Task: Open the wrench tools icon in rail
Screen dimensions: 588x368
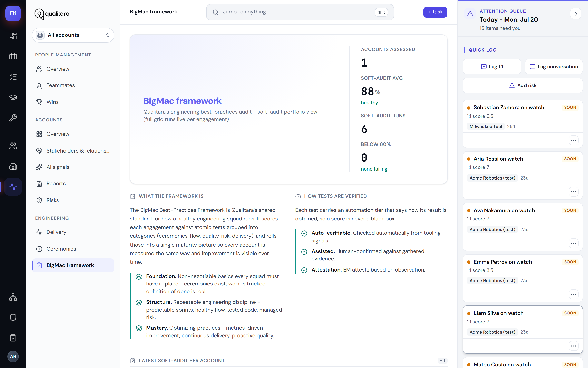Action: 13,118
